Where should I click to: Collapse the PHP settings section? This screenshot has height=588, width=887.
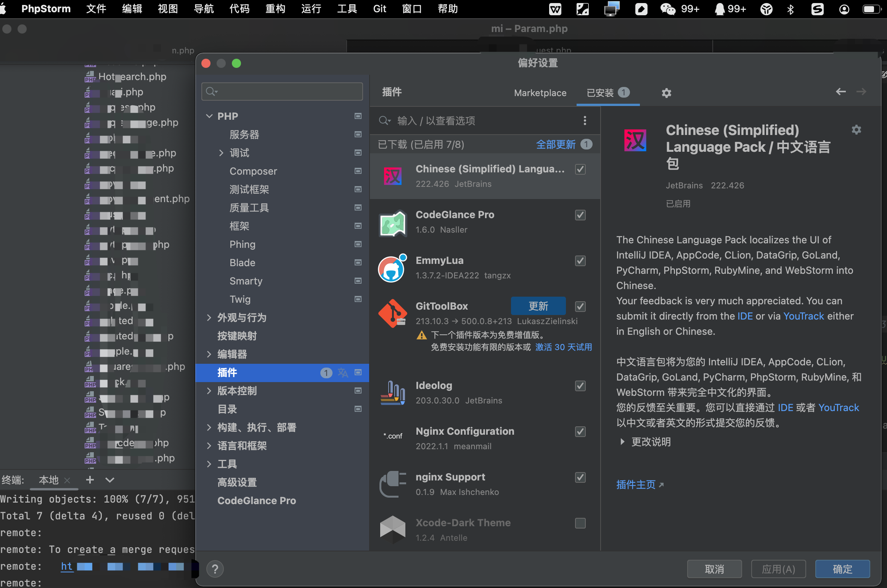[209, 116]
